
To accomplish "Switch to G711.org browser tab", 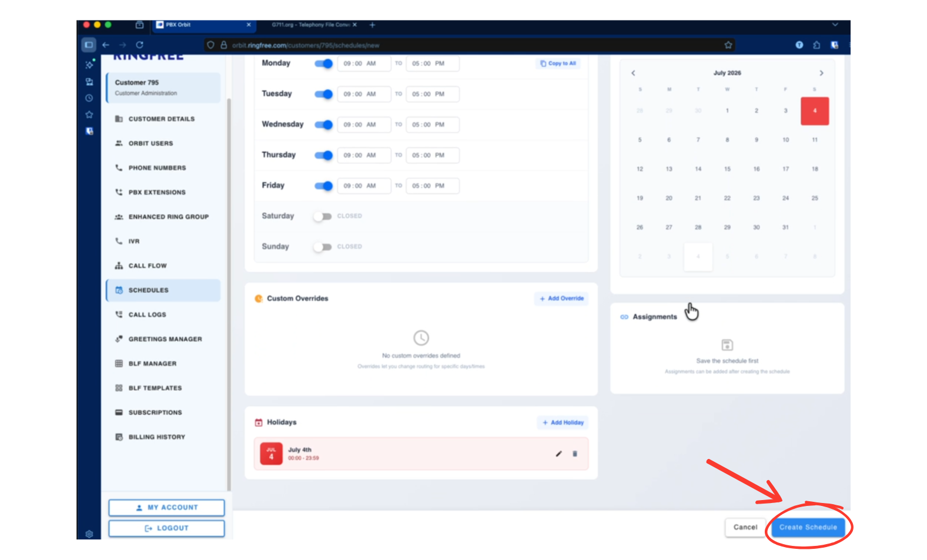I will pos(310,25).
